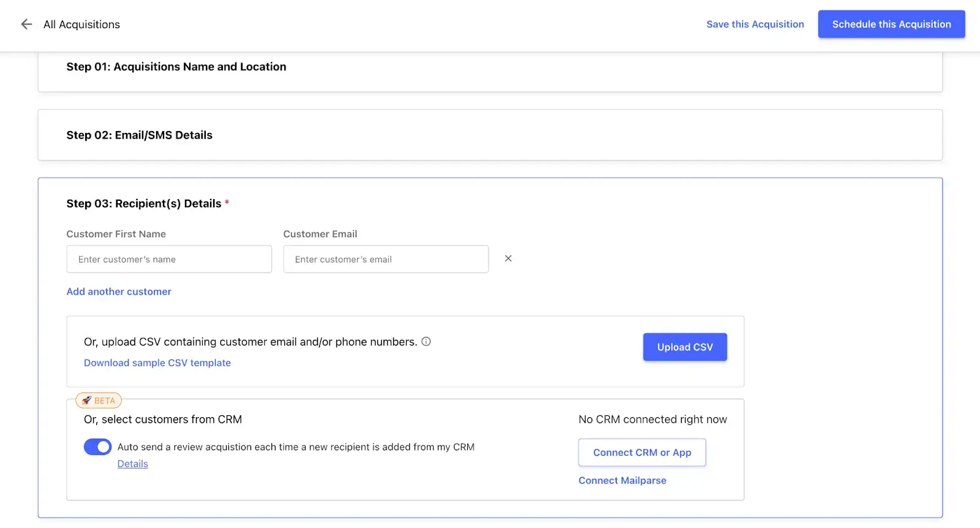Open Connect Mailparse link
Screen dimensions: 980x528
pos(622,481)
